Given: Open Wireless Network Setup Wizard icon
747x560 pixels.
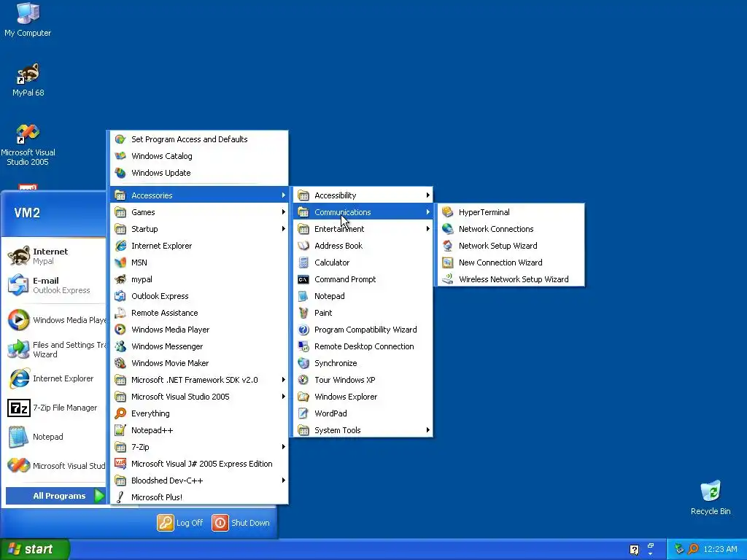Looking at the screenshot, I should (447, 279).
